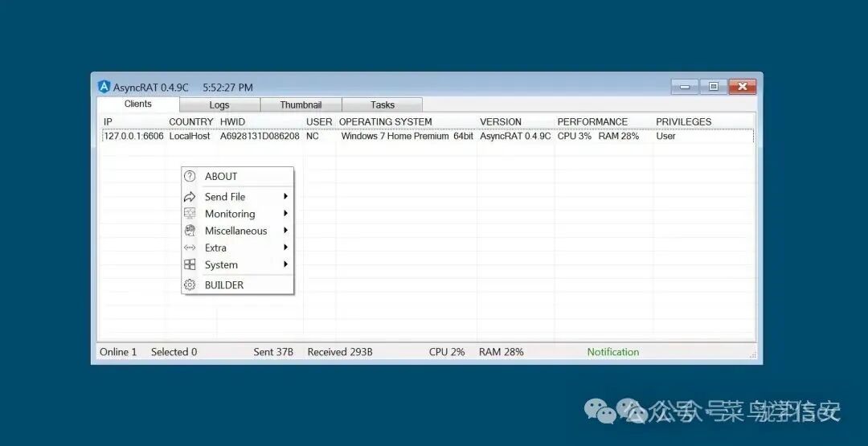The height and width of the screenshot is (446, 868).
Task: Select Monitoring in context menu
Action: coord(237,214)
